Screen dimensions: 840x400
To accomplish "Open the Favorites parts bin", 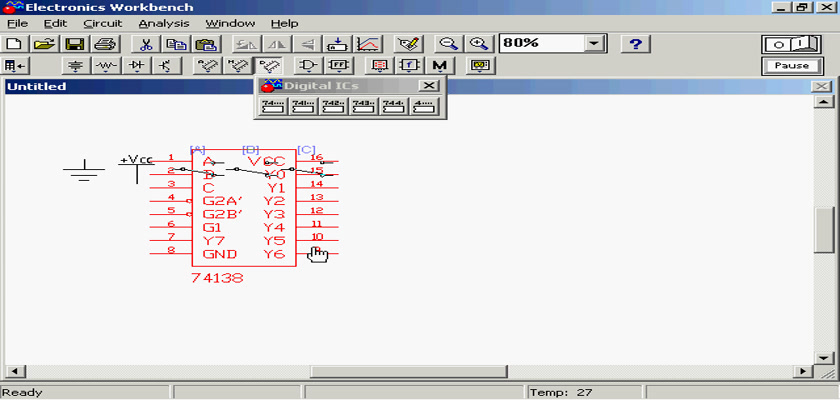I will click(15, 66).
